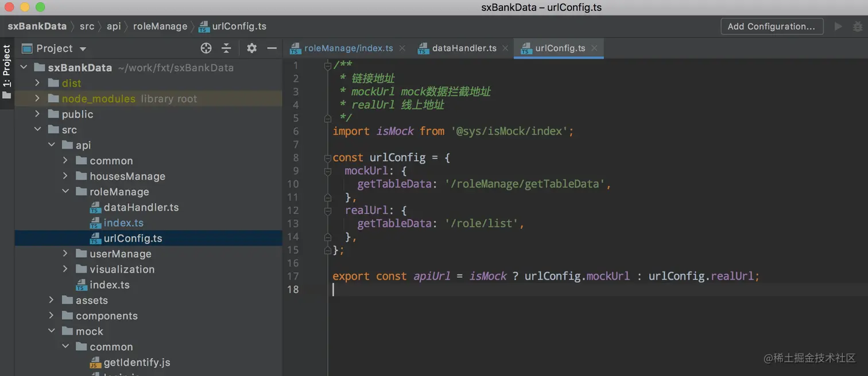Open Project panel settings gear

(x=251, y=48)
